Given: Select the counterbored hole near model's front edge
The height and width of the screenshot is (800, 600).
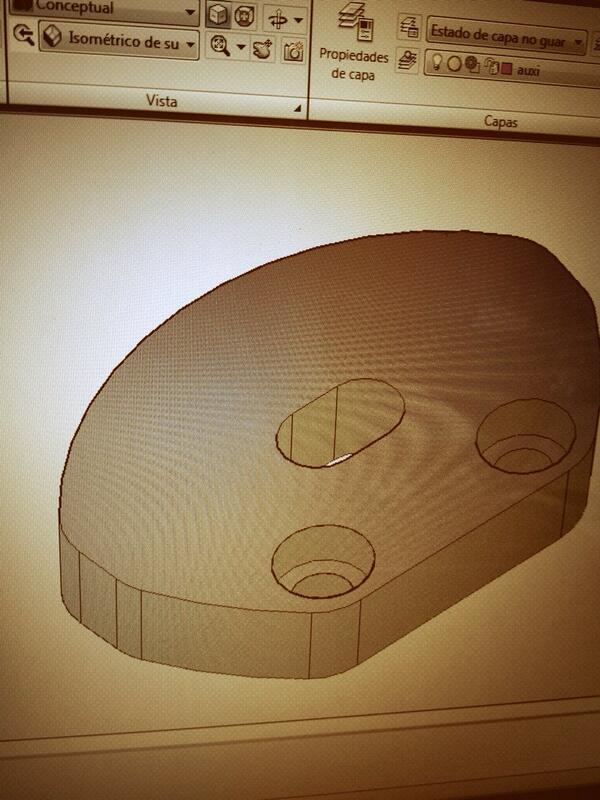Looking at the screenshot, I should [x=323, y=562].
